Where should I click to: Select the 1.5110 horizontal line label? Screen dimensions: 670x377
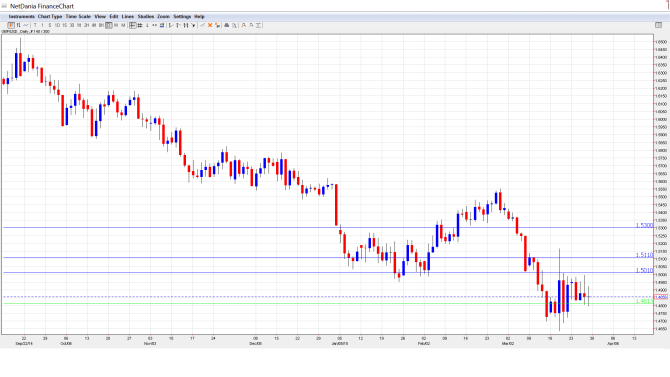point(644,255)
